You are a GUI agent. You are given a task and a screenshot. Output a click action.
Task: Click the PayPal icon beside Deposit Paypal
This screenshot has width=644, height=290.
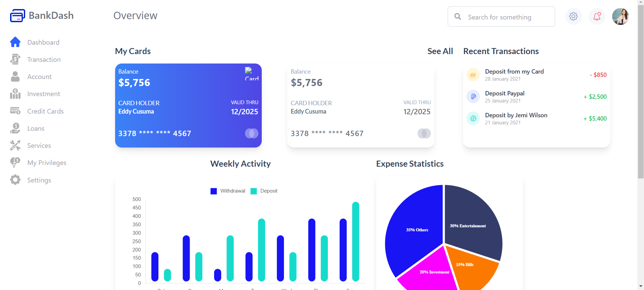473,97
